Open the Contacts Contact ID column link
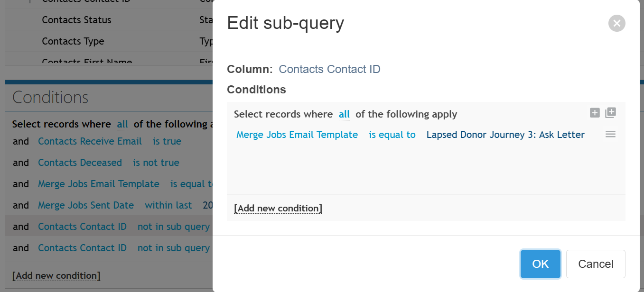Screen dimensions: 644x292 329,69
